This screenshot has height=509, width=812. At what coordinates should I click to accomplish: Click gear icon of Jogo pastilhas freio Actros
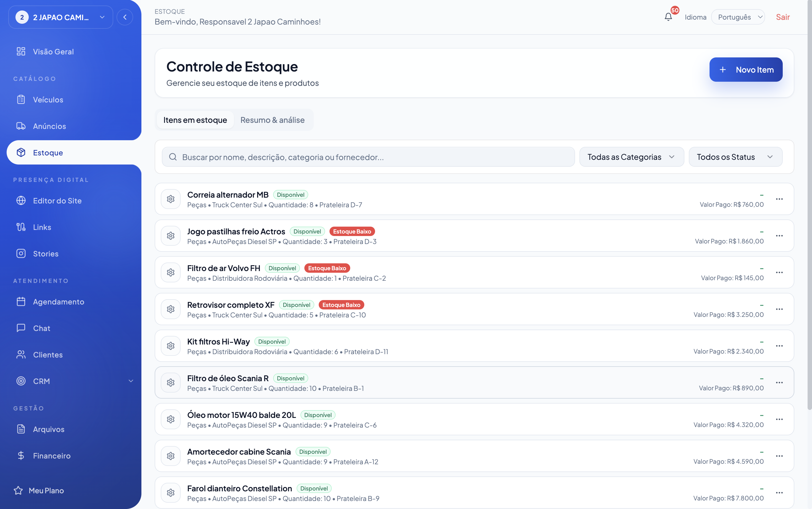click(x=171, y=236)
